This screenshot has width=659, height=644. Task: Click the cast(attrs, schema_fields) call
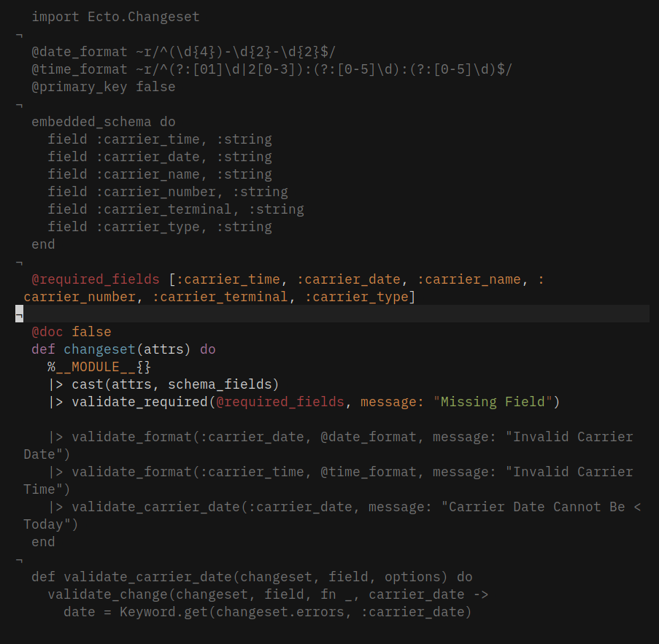[175, 384]
